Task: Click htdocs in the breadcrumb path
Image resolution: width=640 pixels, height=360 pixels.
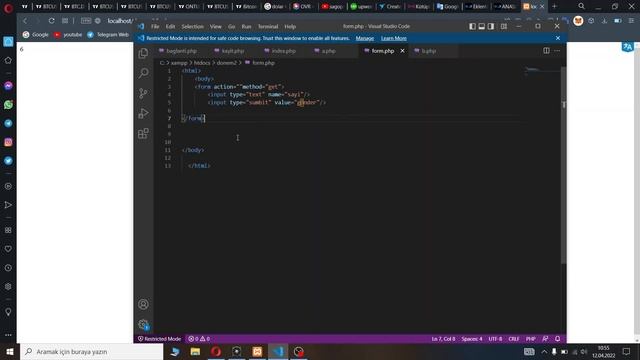Action: tap(202, 63)
